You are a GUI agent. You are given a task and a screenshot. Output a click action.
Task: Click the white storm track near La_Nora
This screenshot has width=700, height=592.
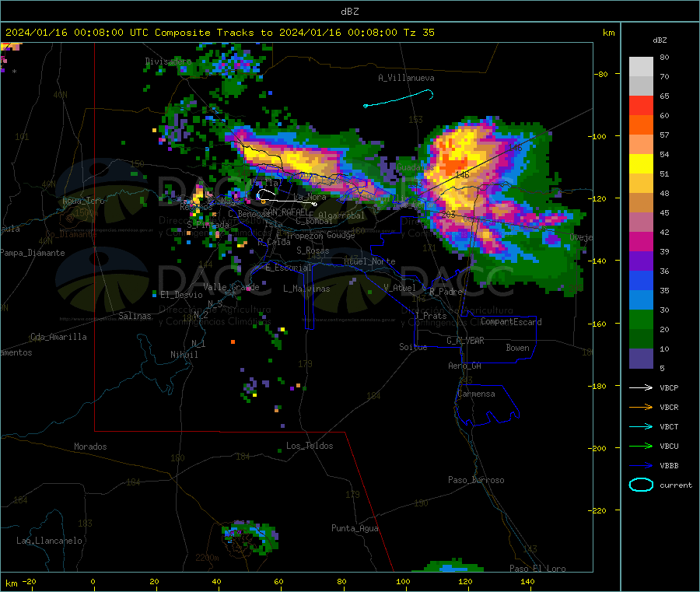click(x=287, y=198)
